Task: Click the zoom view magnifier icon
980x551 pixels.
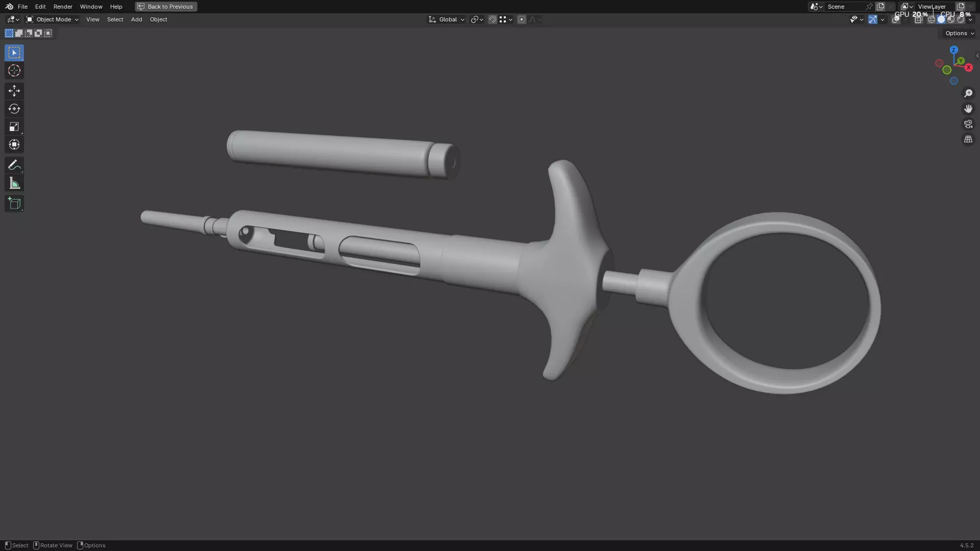Action: [x=968, y=93]
